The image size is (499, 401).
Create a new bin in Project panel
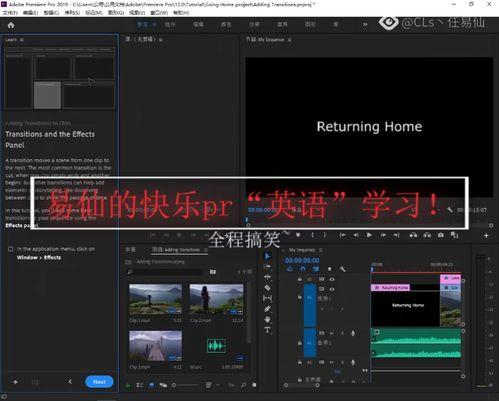click(254, 385)
